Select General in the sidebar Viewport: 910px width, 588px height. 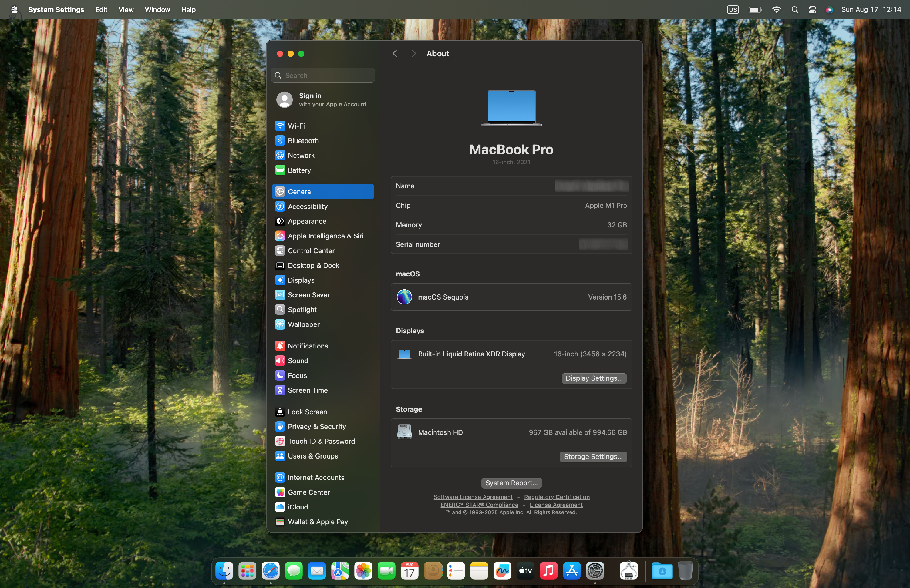(323, 192)
